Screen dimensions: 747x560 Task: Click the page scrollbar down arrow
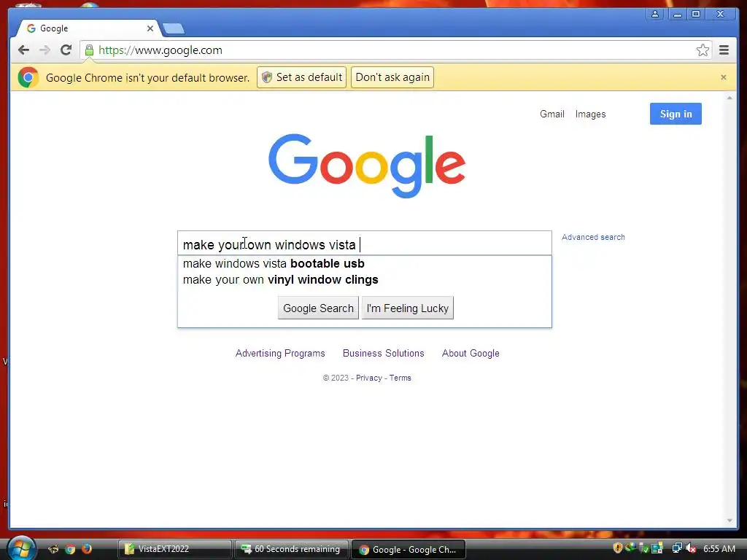pyautogui.click(x=729, y=521)
